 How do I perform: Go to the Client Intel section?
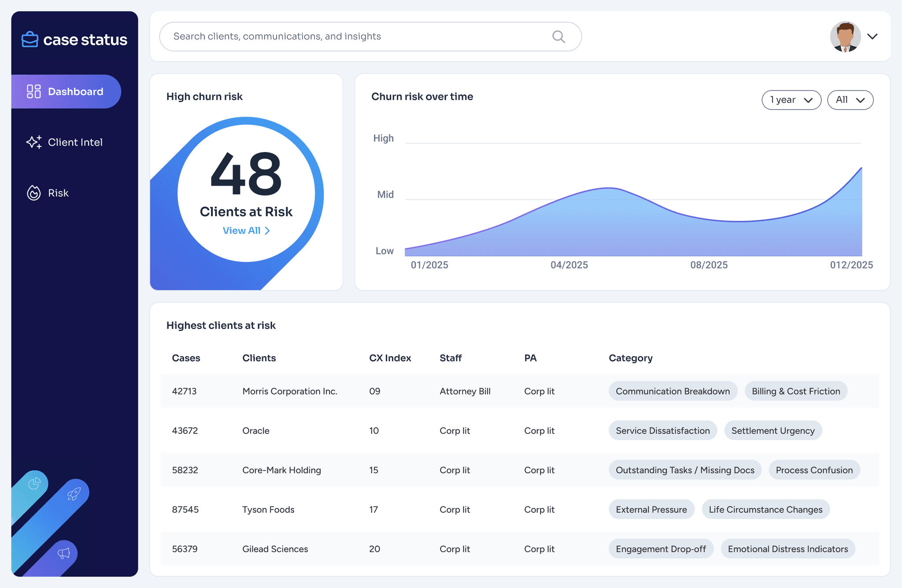(75, 142)
